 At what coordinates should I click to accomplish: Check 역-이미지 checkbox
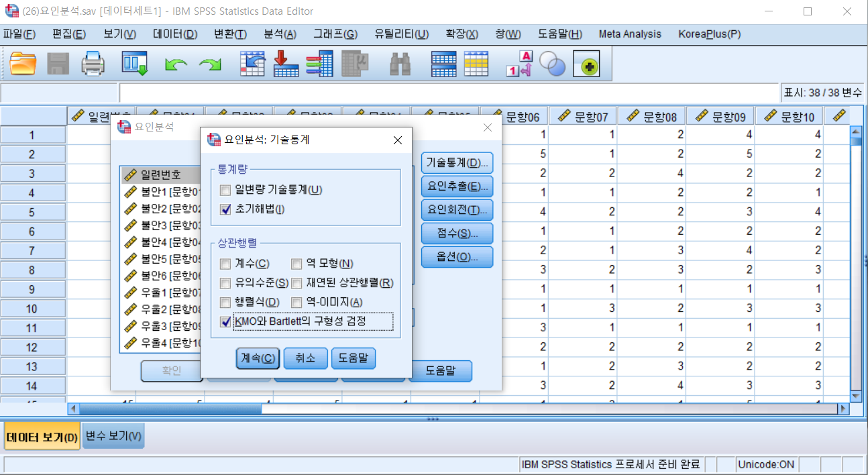[x=296, y=303]
